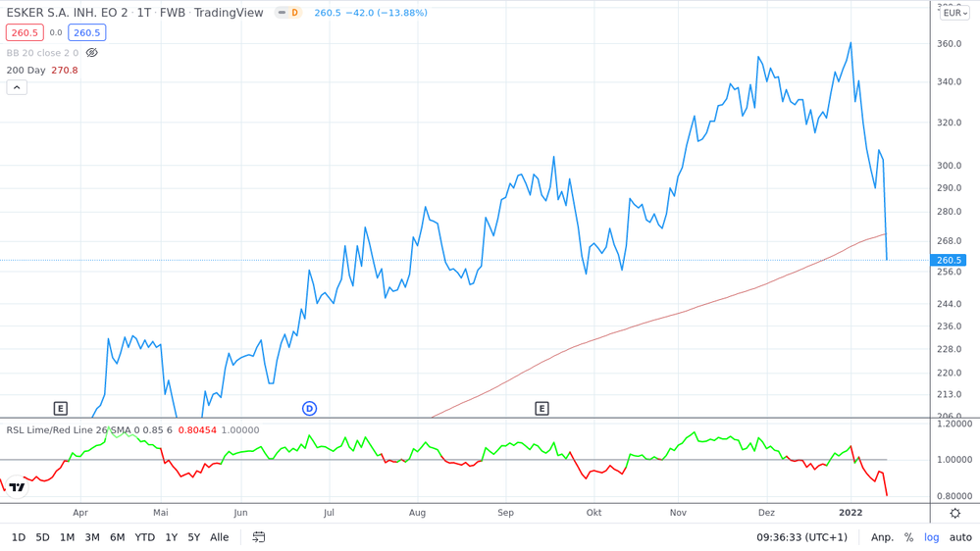The width and height of the screenshot is (980, 551).
Task: Click the current price label 260.5 on axis
Action: [x=949, y=260]
